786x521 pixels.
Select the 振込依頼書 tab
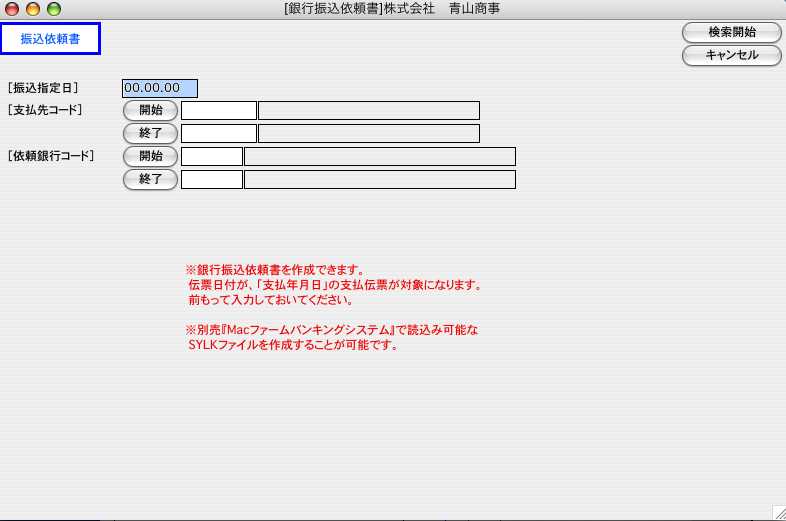50,39
